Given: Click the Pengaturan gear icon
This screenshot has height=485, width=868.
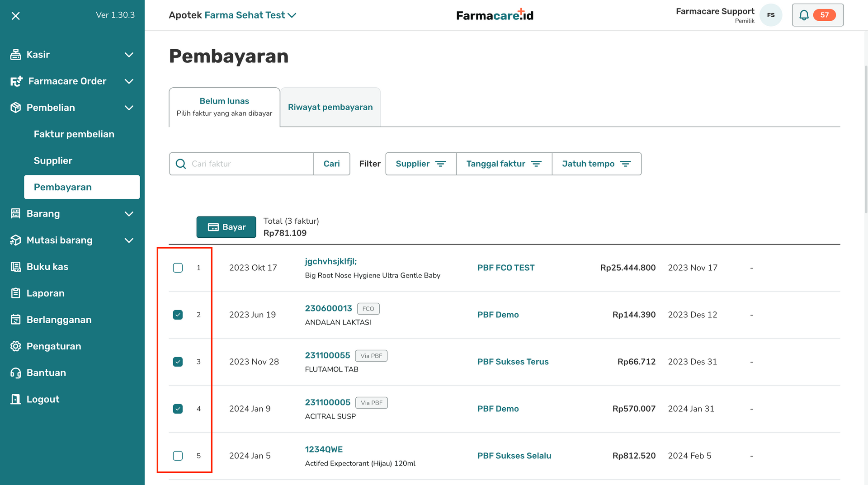Looking at the screenshot, I should (x=16, y=346).
